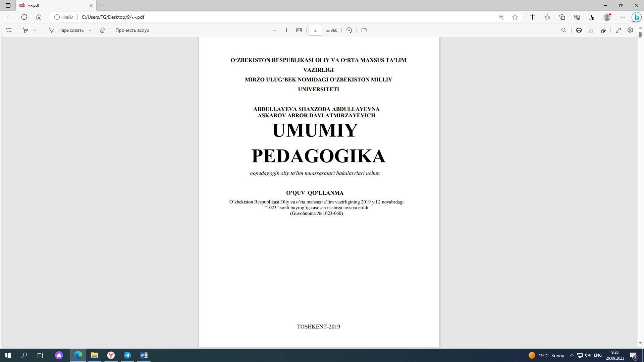The height and width of the screenshot is (362, 644).
Task: Open Telegram from the taskbar
Action: tap(127, 355)
